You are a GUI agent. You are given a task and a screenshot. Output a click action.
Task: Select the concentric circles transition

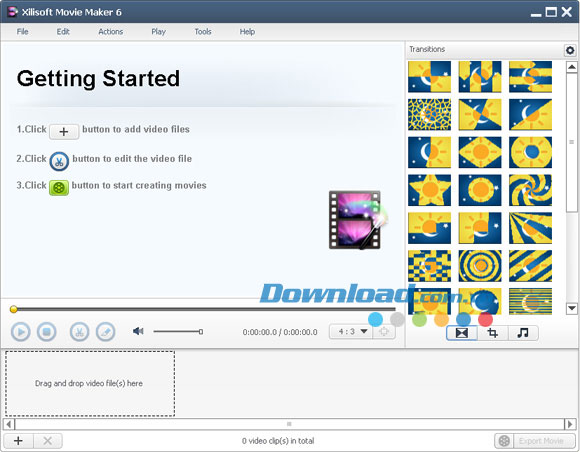(x=480, y=266)
